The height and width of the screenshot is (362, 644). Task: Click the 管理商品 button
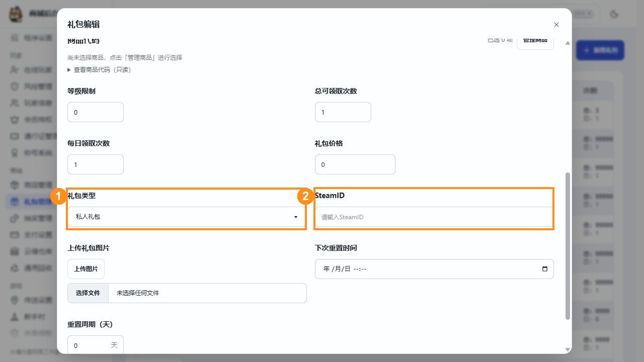tap(535, 41)
